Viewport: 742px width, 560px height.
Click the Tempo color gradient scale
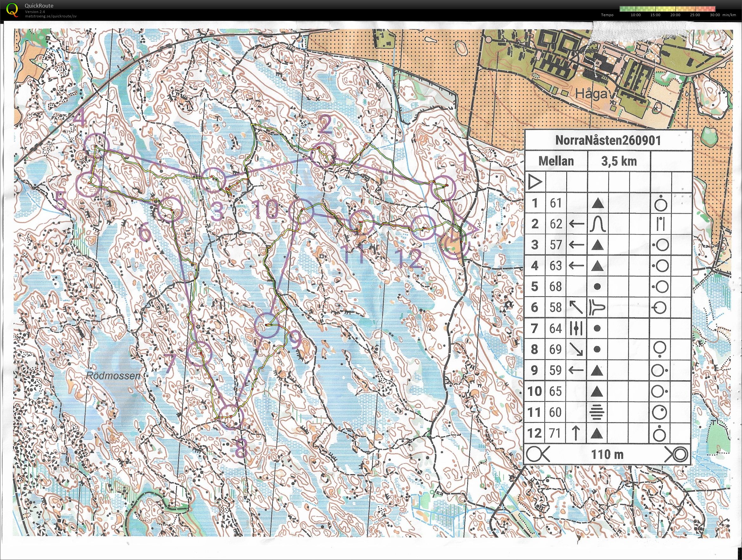coord(667,9)
